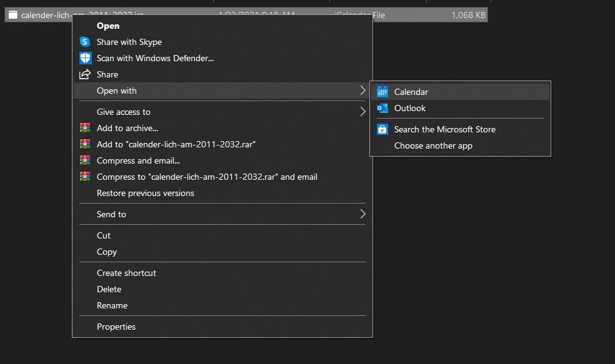Add to calender-lich-am-2011-2032.rar
The width and height of the screenshot is (615, 364).
point(222,144)
